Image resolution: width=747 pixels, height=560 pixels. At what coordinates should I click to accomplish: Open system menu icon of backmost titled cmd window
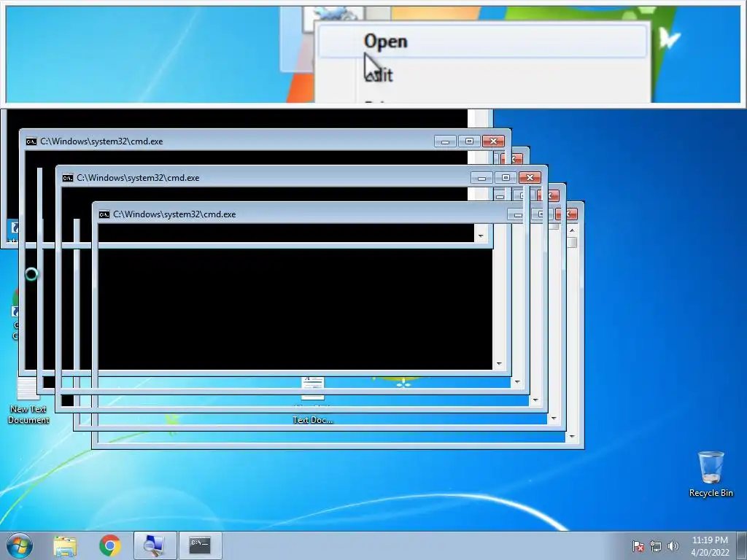pos(31,141)
